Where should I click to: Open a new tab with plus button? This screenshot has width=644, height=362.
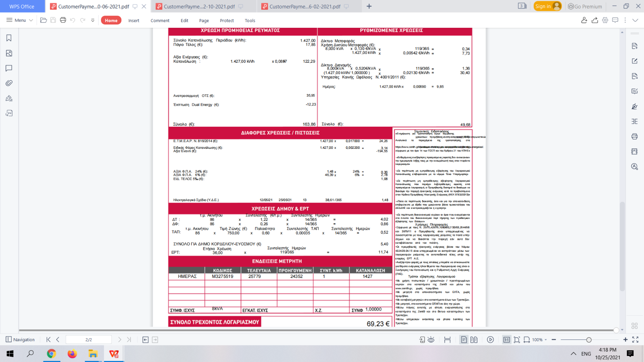point(369,6)
